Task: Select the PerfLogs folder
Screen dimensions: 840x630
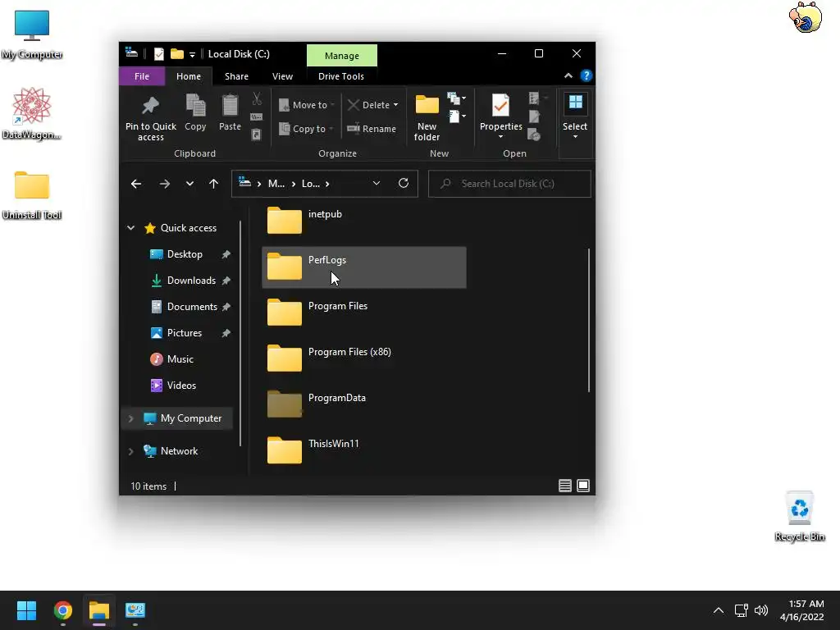Action: 364,267
